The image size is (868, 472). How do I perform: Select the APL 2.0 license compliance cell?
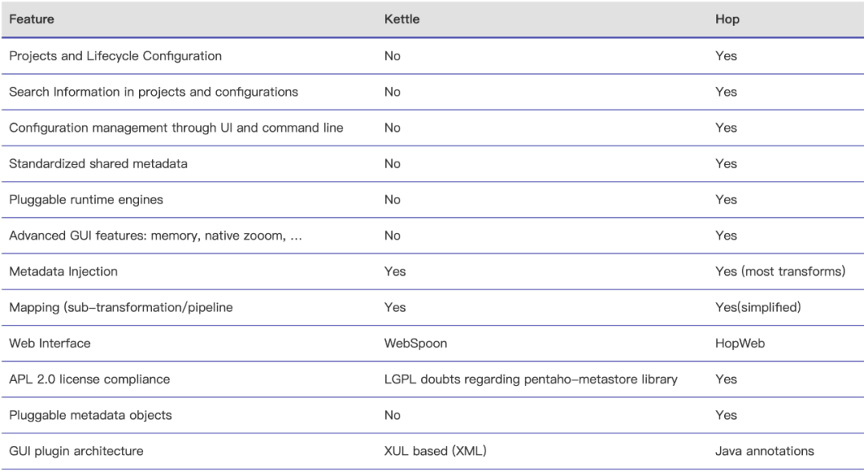pyautogui.click(x=89, y=379)
